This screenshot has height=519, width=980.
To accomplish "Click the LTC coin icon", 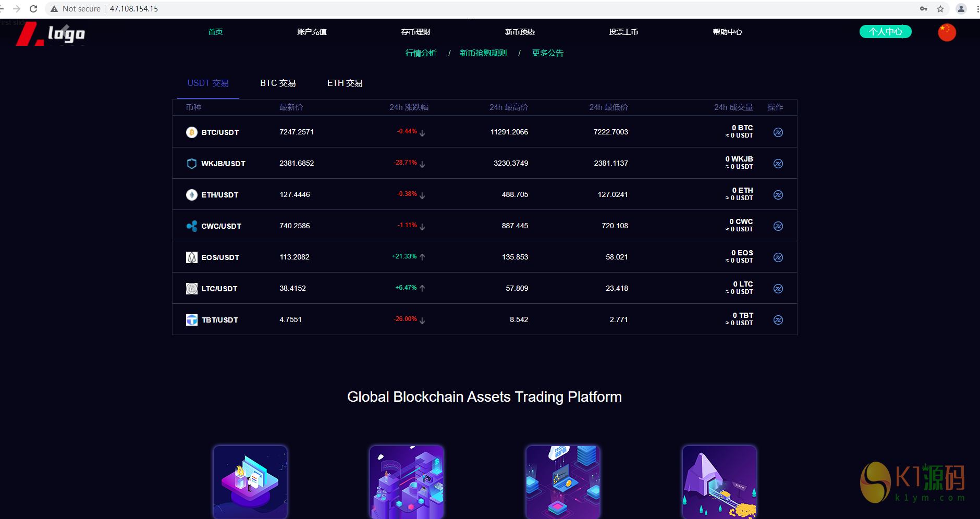I will tap(192, 289).
